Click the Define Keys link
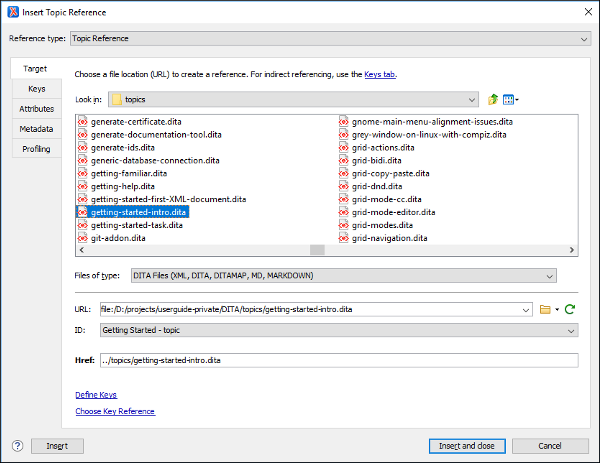The width and height of the screenshot is (600, 463). point(96,395)
